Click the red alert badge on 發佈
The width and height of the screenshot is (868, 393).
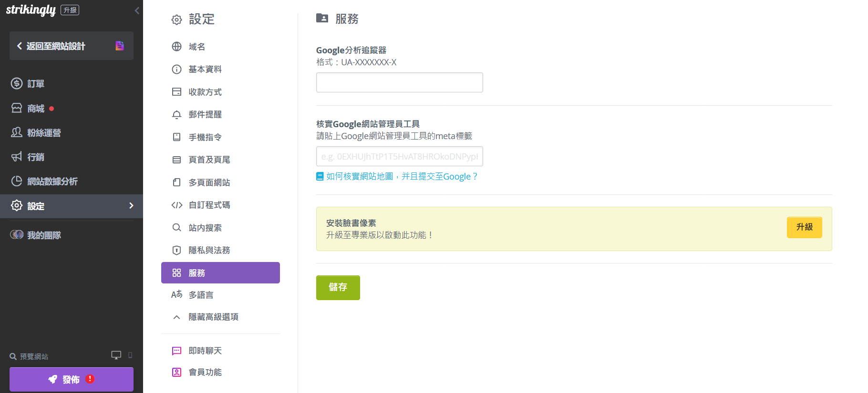coord(90,379)
